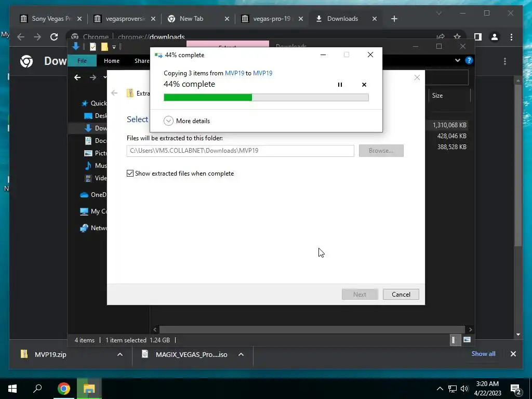Collapse the Explorer ribbon chevron
532x399 pixels.
[x=457, y=60]
